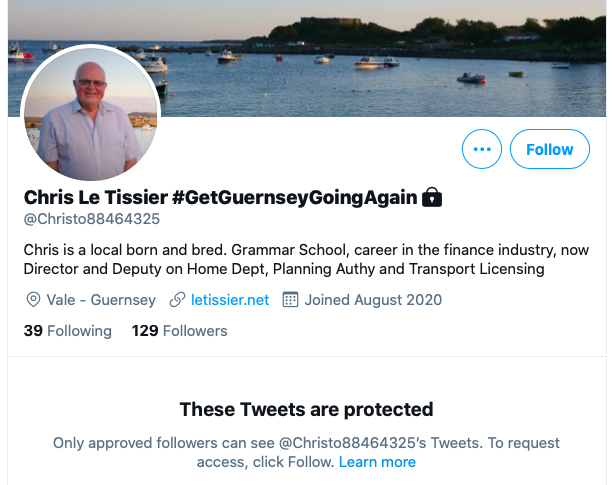Click the protected tweets explanation paragraph
This screenshot has width=614, height=485.
pos(306,453)
